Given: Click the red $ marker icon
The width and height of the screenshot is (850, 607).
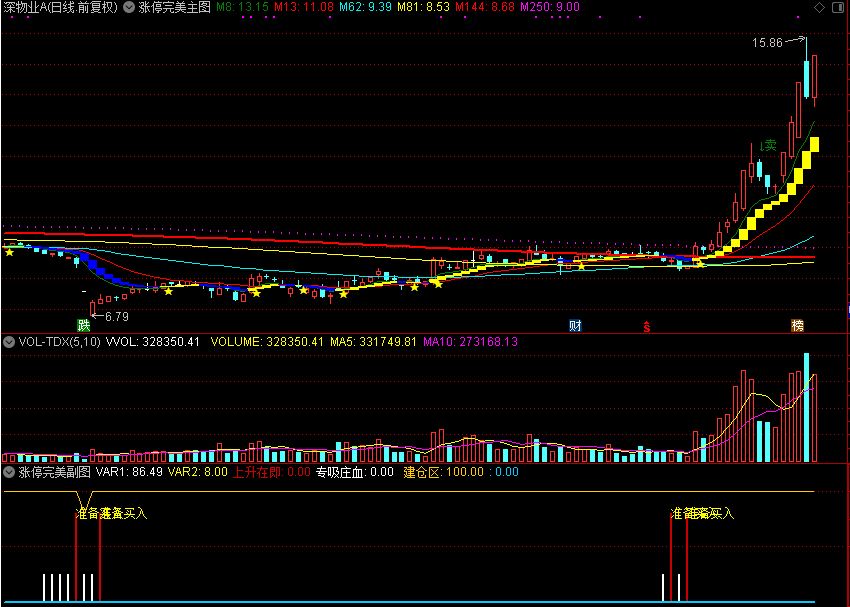Looking at the screenshot, I should 646,327.
